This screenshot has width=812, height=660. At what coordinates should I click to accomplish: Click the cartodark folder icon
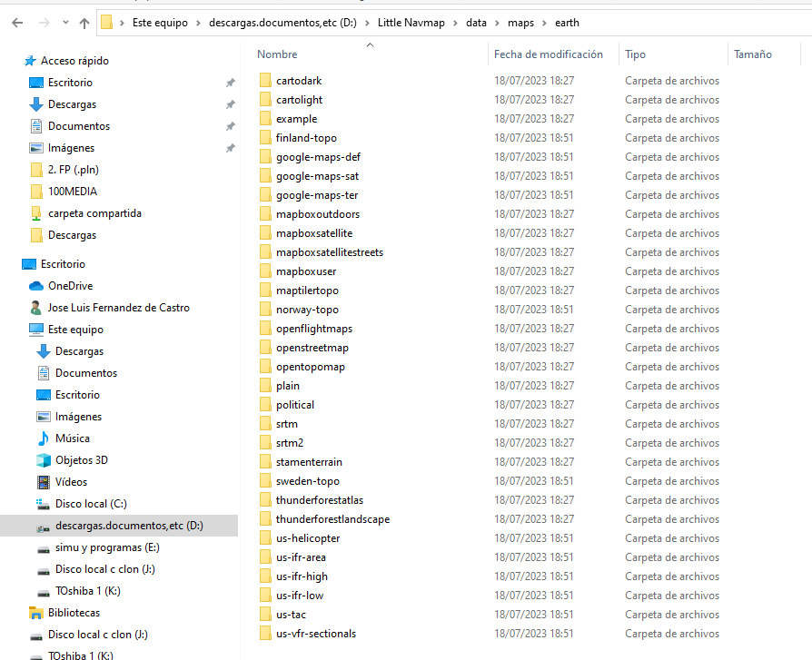pos(265,81)
